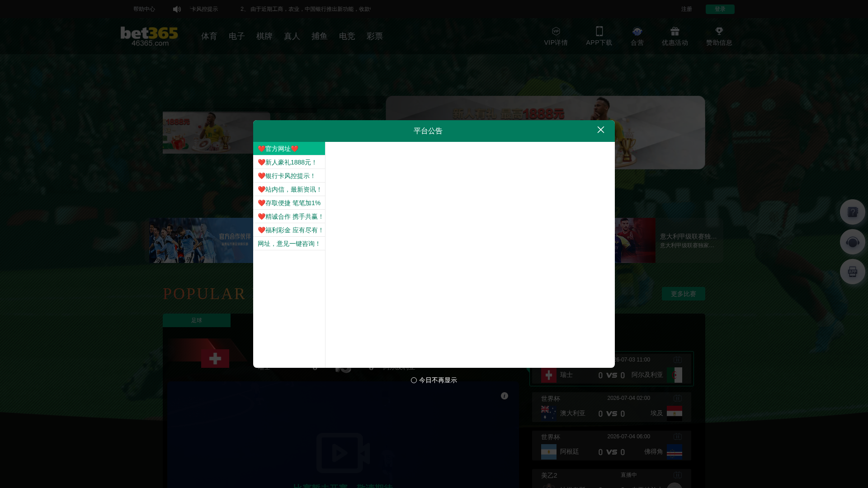The width and height of the screenshot is (868, 488).
Task: Open the 站内信,最新资讯 announcement
Action: (x=289, y=189)
